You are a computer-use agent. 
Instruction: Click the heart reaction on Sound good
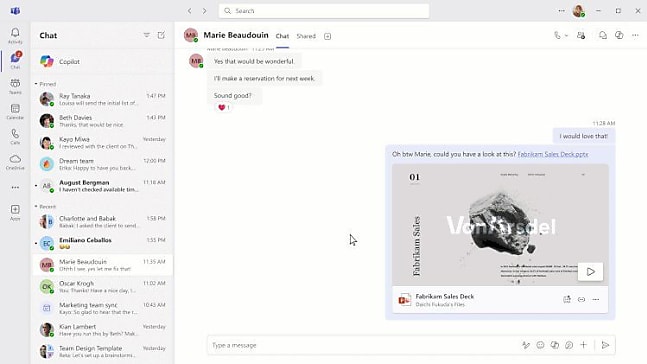[x=224, y=107]
